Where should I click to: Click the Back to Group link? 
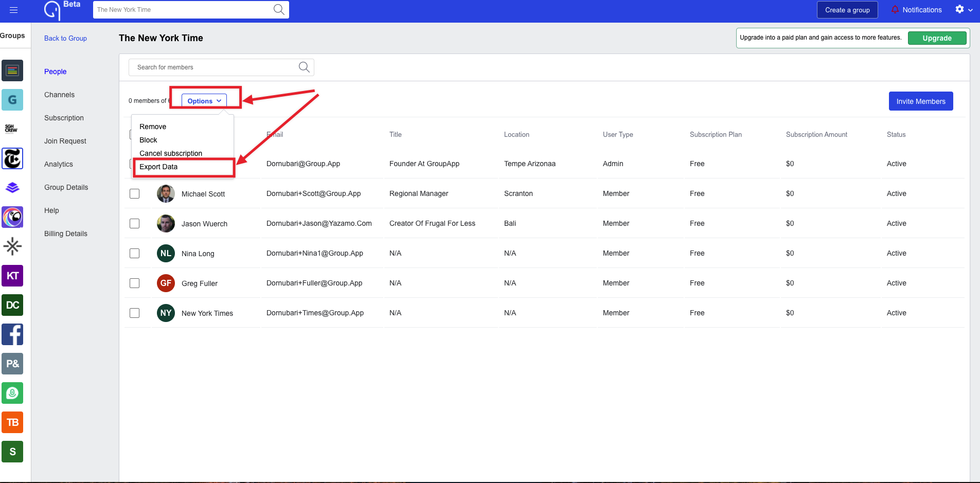click(x=65, y=38)
